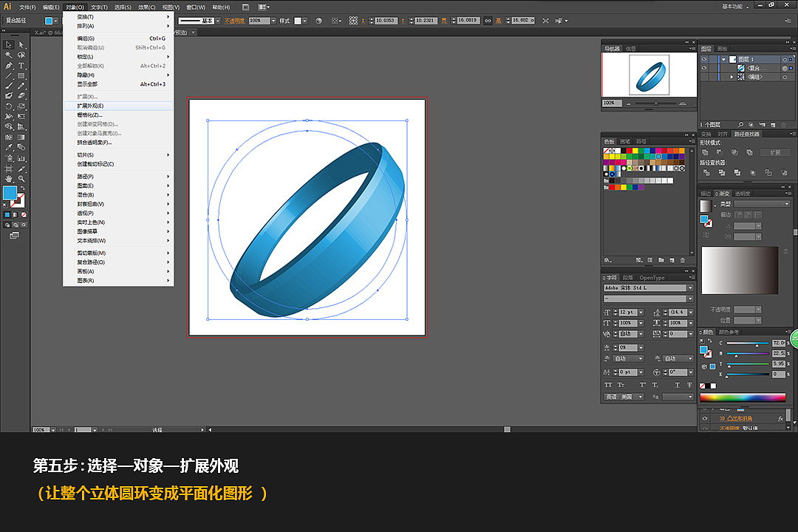Open the 文件(F) menu
798x532 pixels.
tap(27, 7)
